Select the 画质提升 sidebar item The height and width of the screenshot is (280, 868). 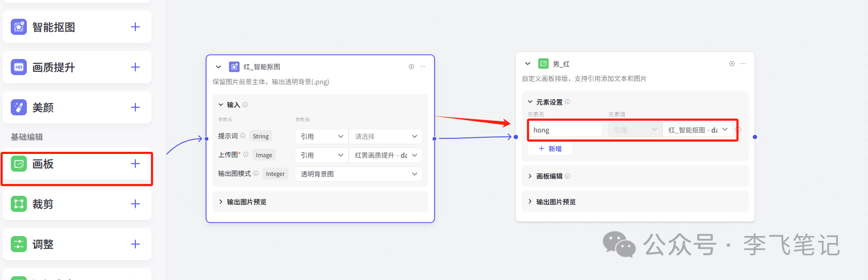(x=77, y=67)
